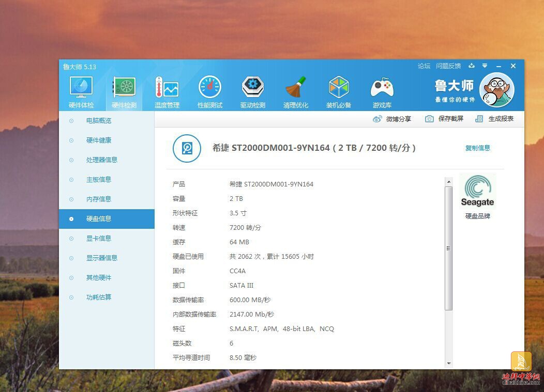Click the 600.00 MB/秒 transfer rate
This screenshot has height=392, width=544.
pyautogui.click(x=250, y=300)
